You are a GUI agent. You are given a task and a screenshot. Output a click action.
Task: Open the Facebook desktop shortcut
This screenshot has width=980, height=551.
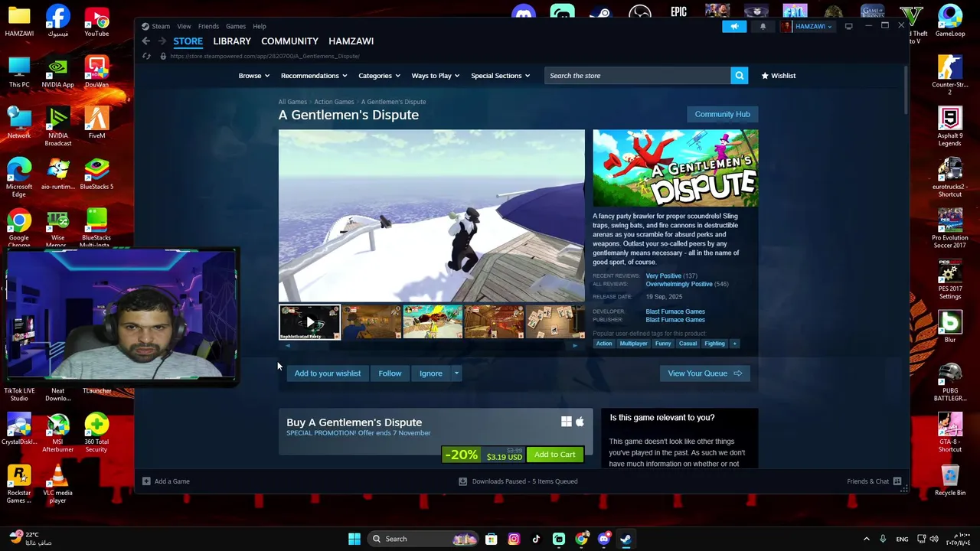click(57, 21)
